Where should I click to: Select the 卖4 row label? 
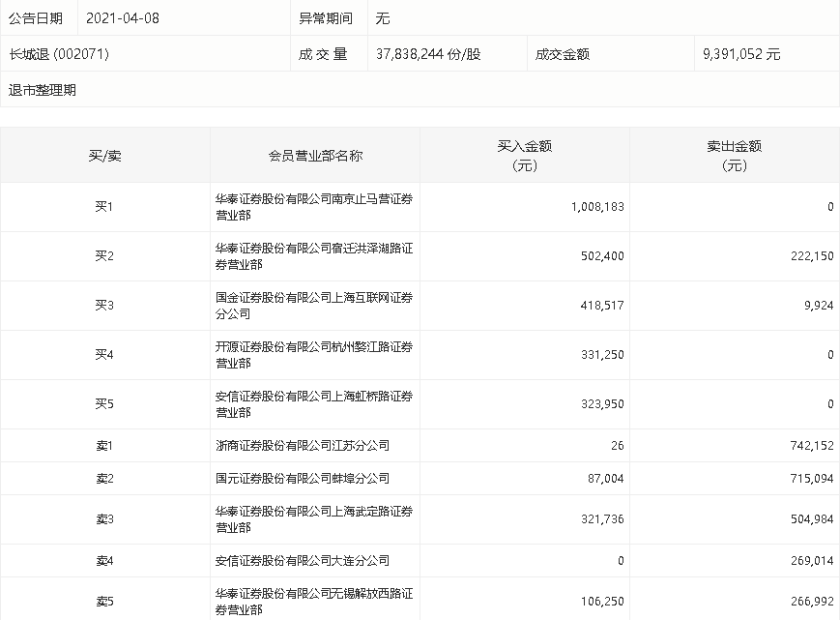(104, 561)
